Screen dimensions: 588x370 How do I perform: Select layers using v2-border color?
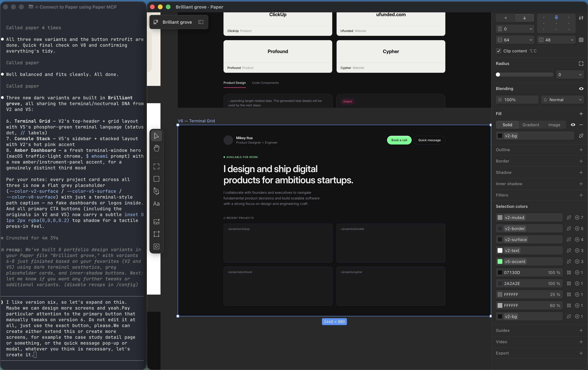point(577,228)
